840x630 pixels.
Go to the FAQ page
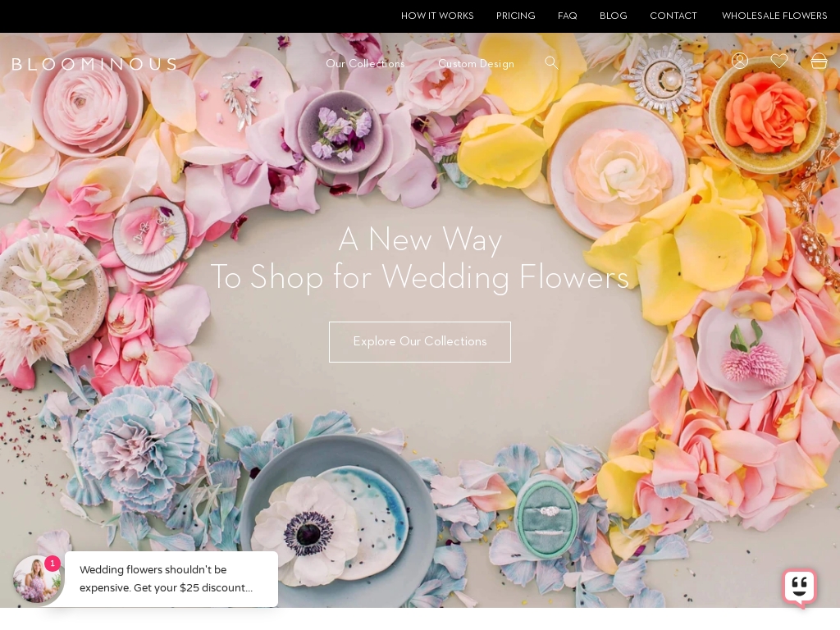coord(567,16)
